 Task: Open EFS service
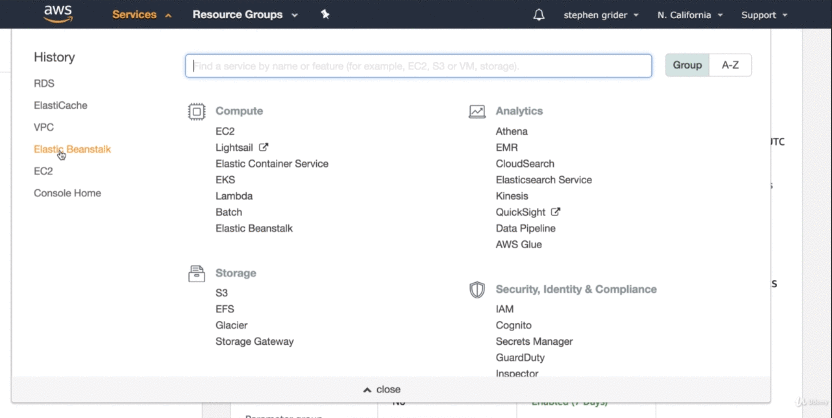tap(224, 309)
